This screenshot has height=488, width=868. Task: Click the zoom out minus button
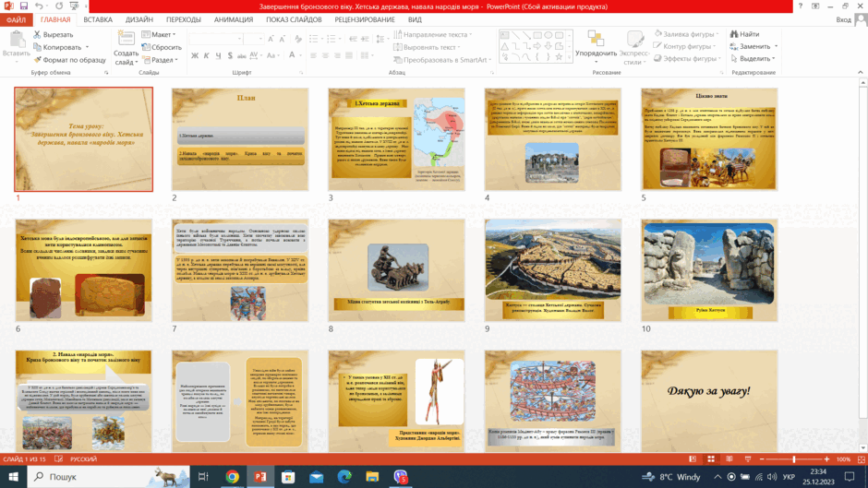(762, 459)
